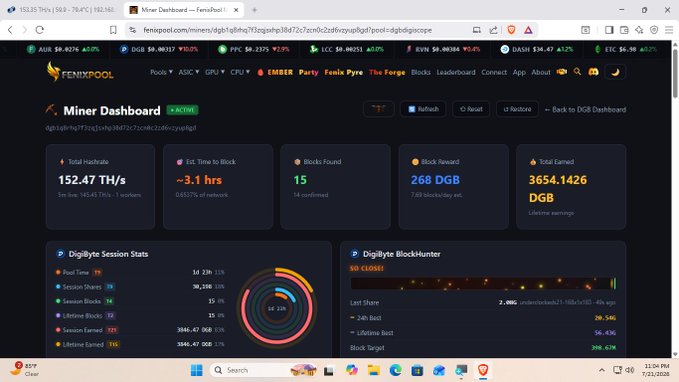Viewport: 679px width, 382px height.
Task: Toggle dark mode with the moon button
Action: 615,72
